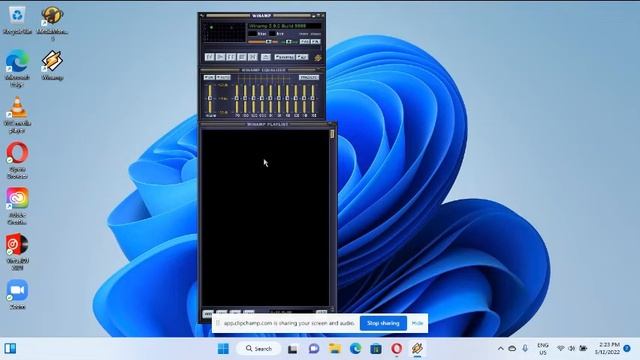640x360 pixels.
Task: Click the equalizer PREAMP slider
Action: [x=210, y=99]
